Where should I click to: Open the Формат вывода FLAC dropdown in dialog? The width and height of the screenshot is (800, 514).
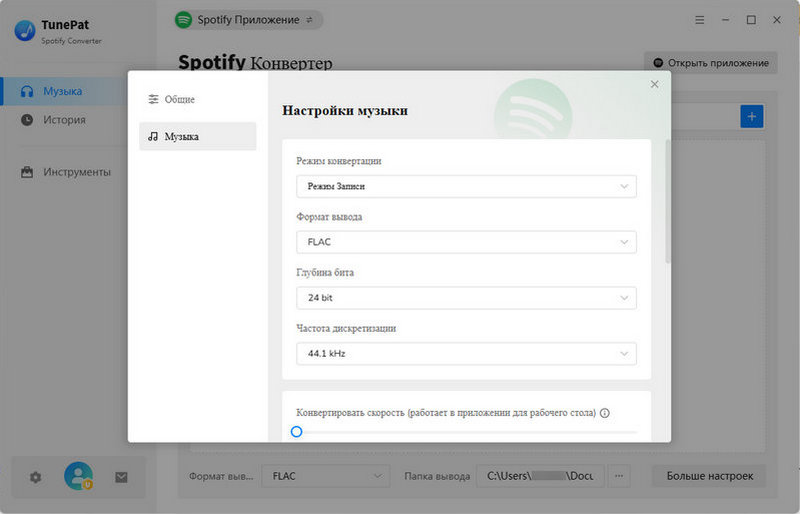pos(466,242)
